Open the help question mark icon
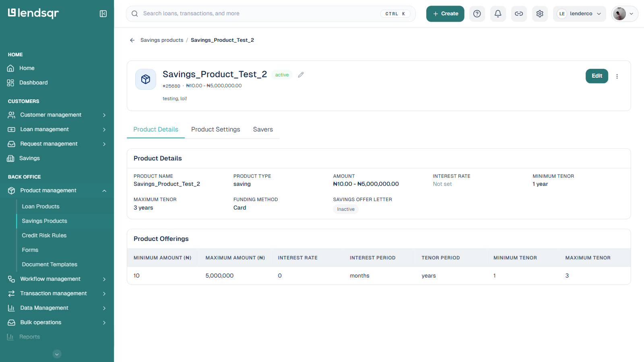This screenshot has height=362, width=644. pyautogui.click(x=477, y=14)
